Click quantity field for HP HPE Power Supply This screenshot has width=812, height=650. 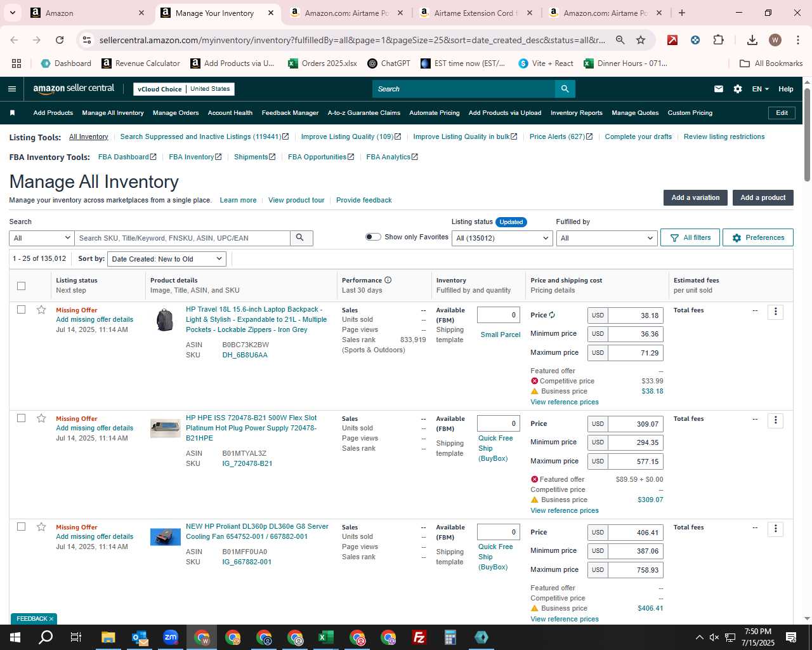(499, 423)
